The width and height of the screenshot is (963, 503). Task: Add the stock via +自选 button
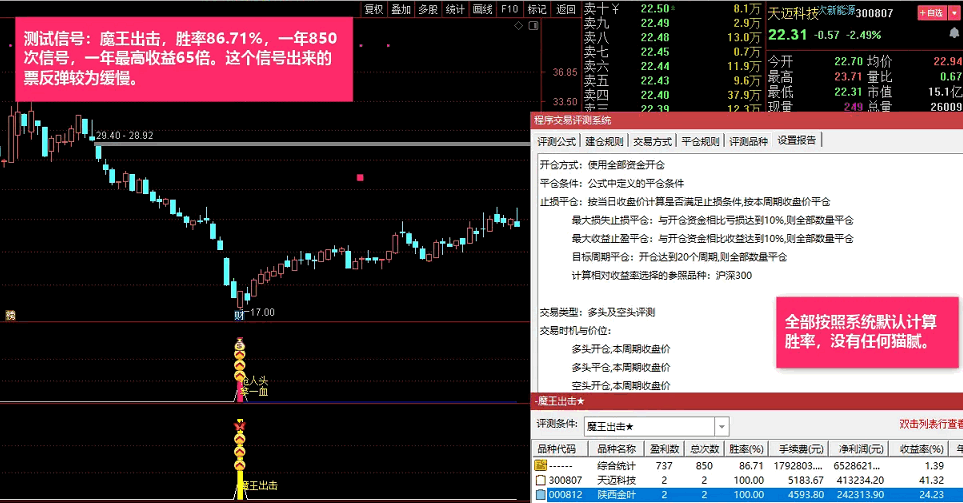[932, 13]
